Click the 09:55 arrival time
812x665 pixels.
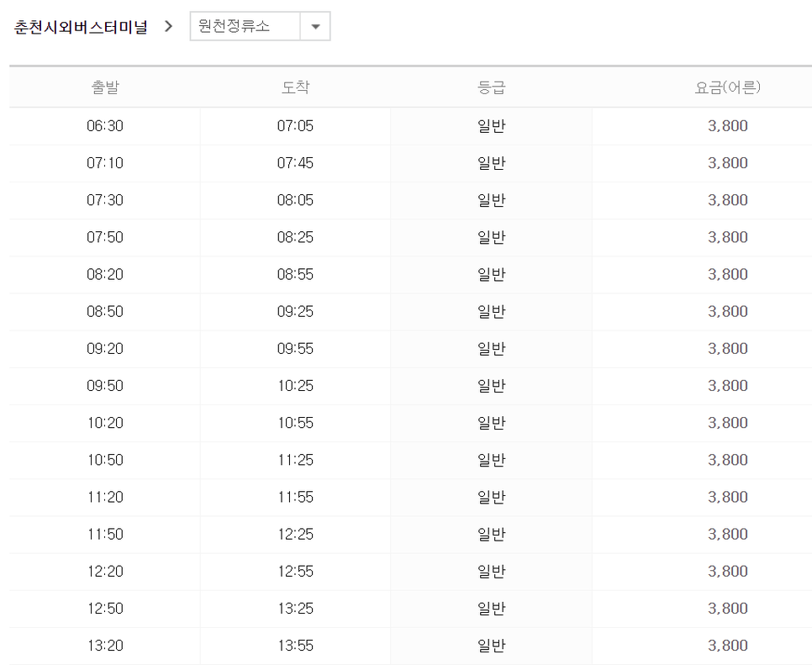tap(295, 349)
